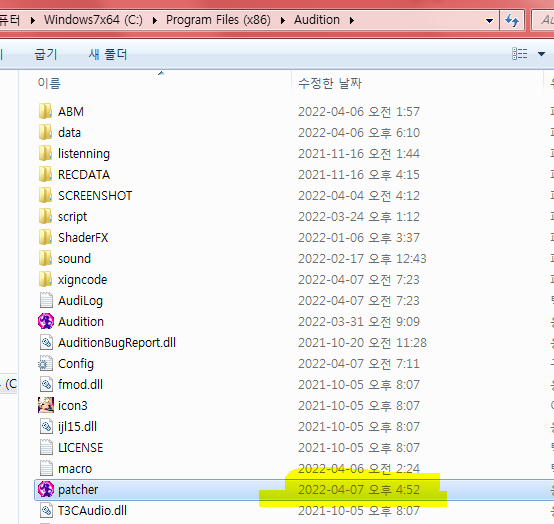
Task: Select the icon3 image file
Action: pyautogui.click(x=46, y=405)
